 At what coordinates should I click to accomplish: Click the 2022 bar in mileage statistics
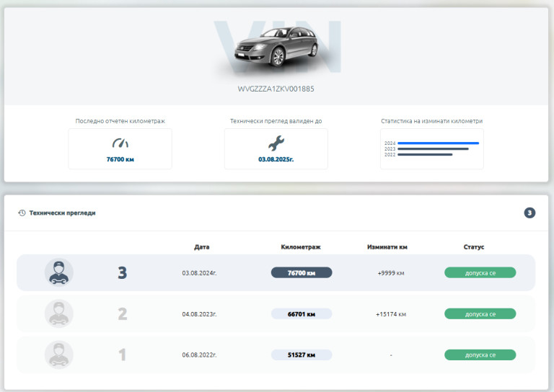425,154
